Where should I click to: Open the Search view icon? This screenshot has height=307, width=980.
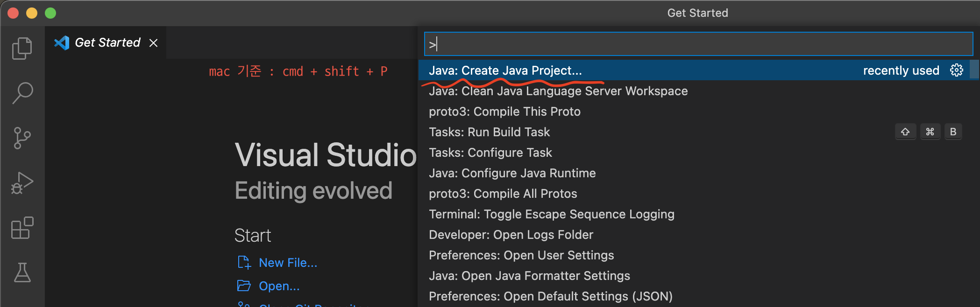[22, 93]
